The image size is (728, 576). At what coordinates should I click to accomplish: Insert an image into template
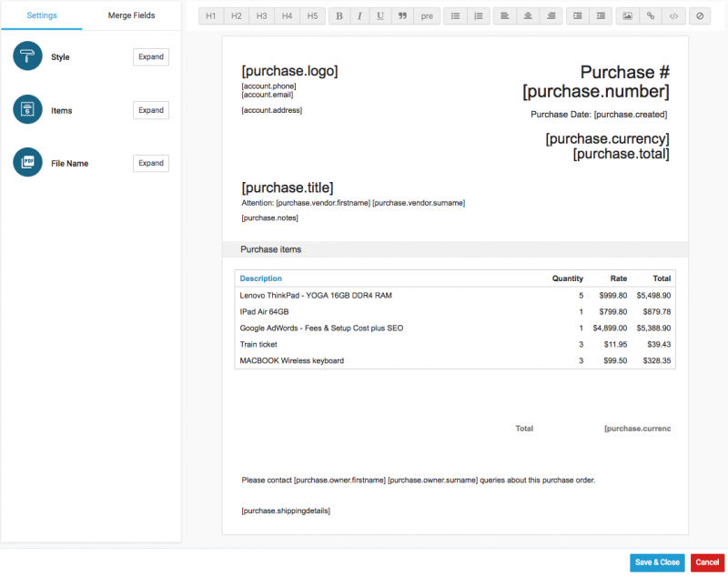point(627,16)
